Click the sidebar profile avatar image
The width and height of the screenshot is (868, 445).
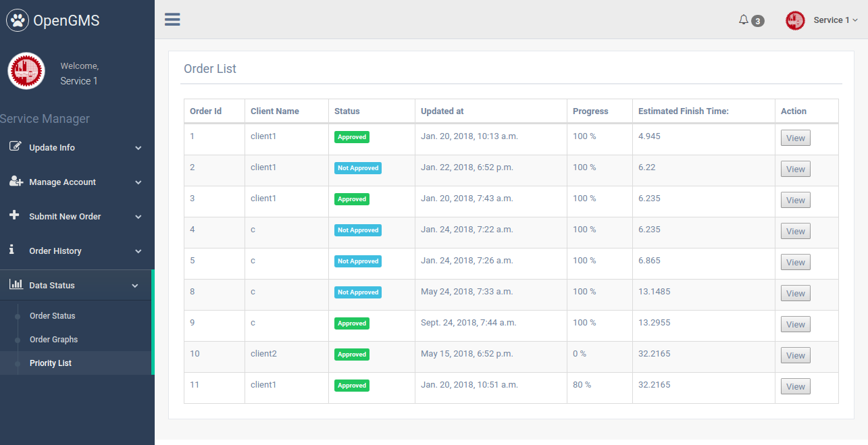click(x=26, y=72)
